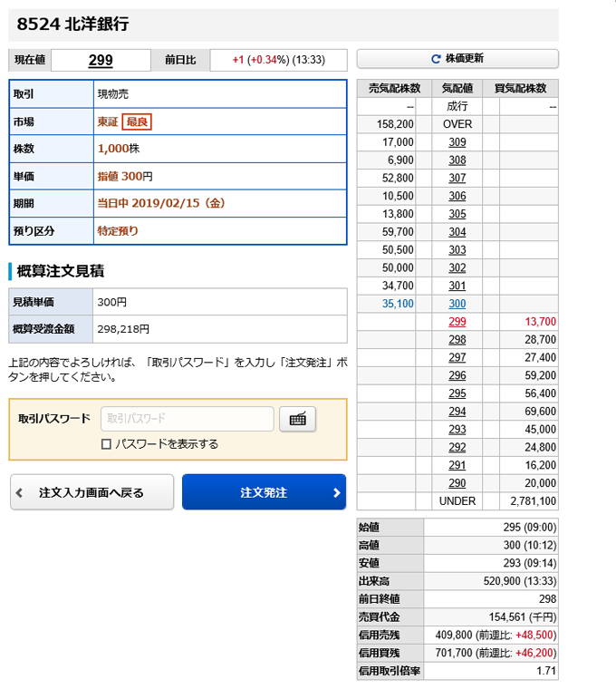Click the 現物売 trade type value
616x689 pixels.
pyautogui.click(x=113, y=94)
